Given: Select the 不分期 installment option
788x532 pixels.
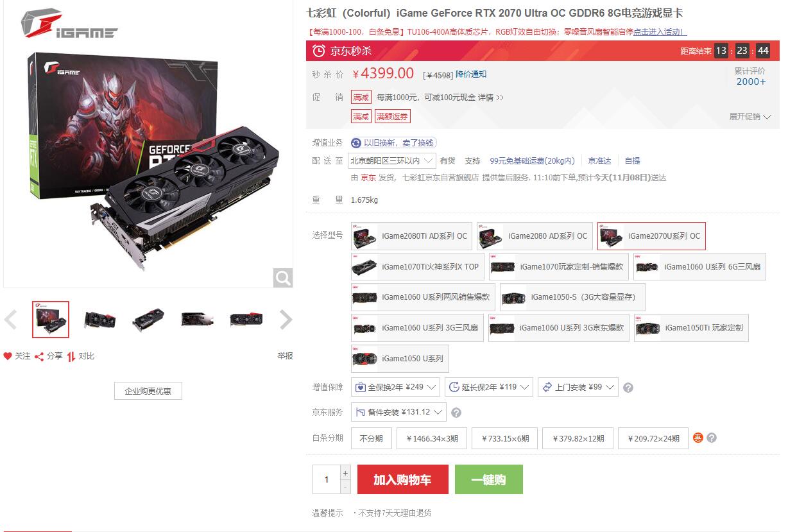Looking at the screenshot, I should [371, 438].
